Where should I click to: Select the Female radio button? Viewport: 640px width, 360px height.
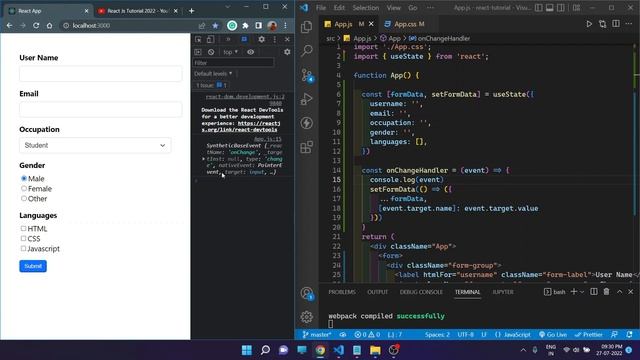24,189
